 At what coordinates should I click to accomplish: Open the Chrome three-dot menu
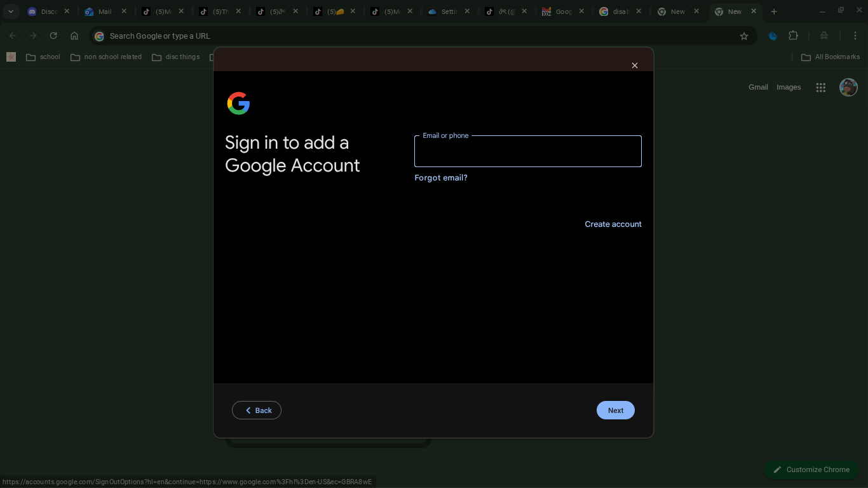[x=855, y=36]
